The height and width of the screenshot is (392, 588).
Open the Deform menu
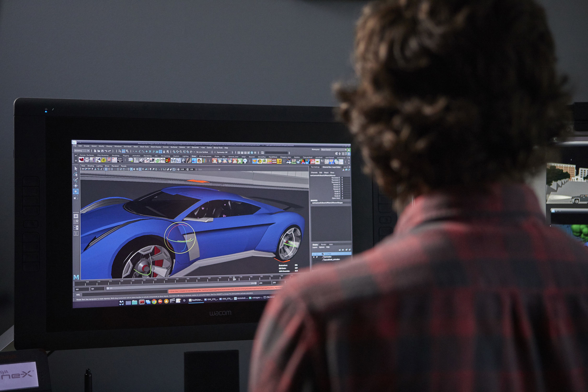tap(182, 147)
